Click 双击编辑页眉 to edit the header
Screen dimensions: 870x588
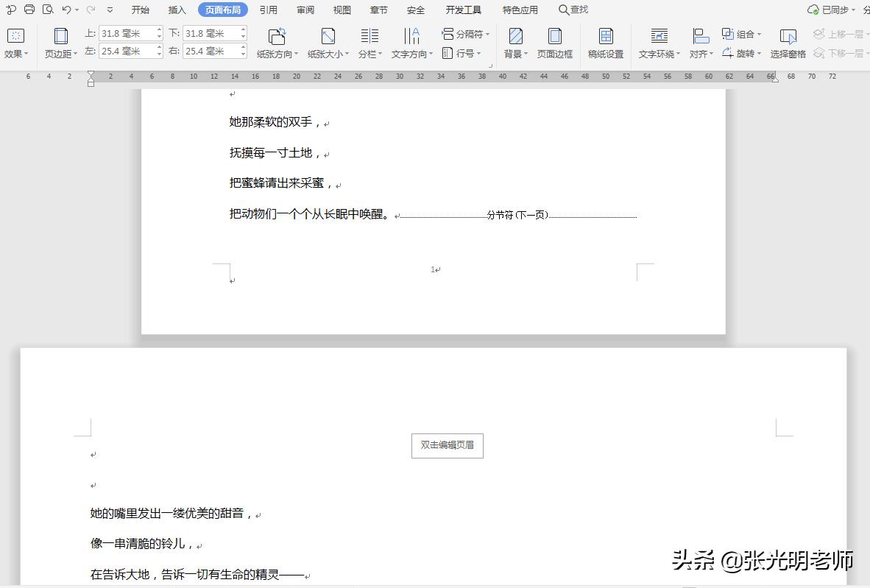tap(446, 445)
